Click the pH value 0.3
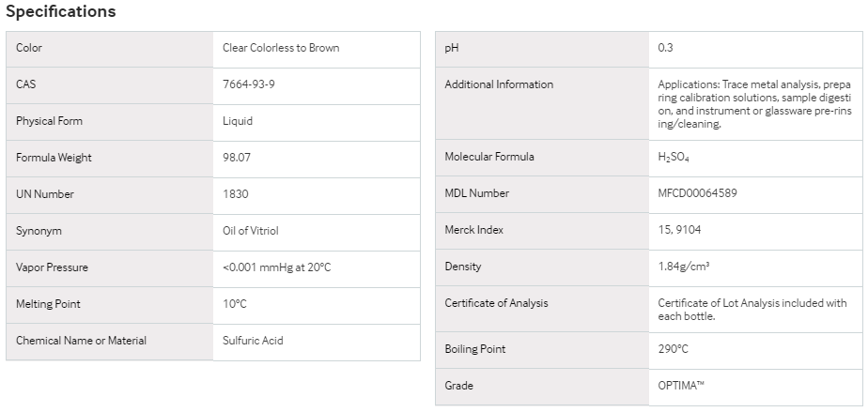The height and width of the screenshot is (412, 868). pos(665,48)
